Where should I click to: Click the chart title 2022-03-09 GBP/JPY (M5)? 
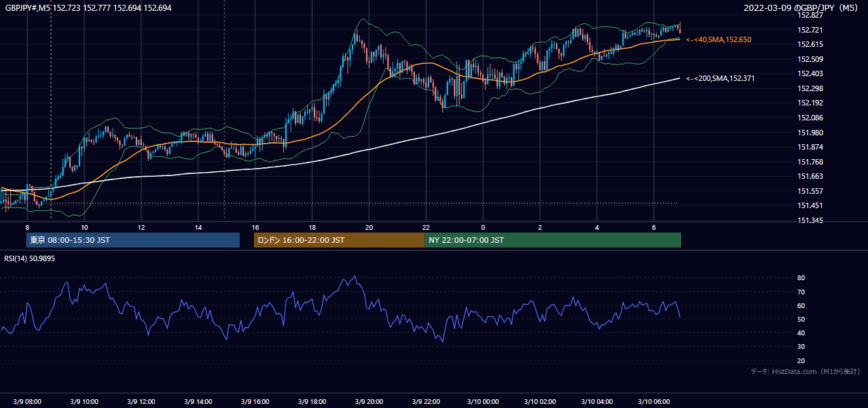(x=802, y=7)
